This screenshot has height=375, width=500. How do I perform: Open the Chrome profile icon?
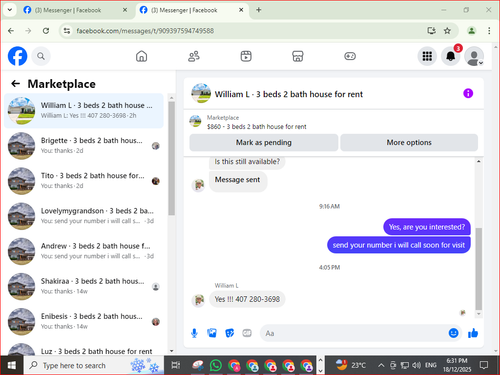(x=471, y=31)
